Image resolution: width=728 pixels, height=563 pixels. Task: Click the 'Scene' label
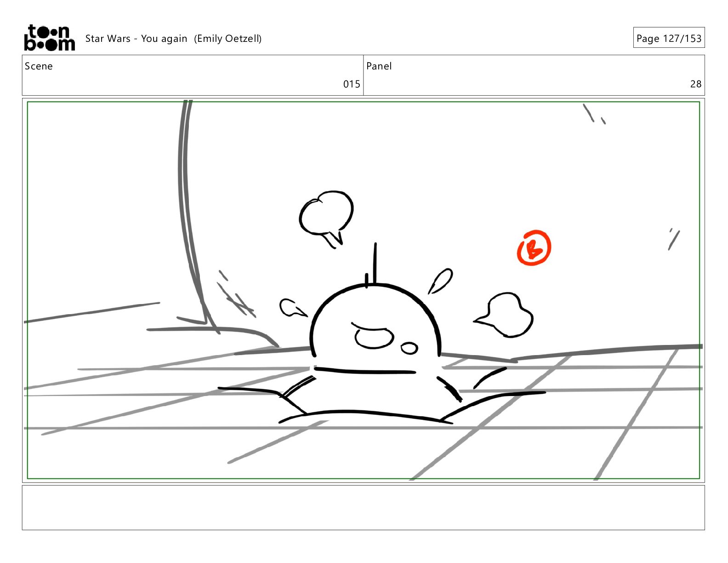click(39, 66)
